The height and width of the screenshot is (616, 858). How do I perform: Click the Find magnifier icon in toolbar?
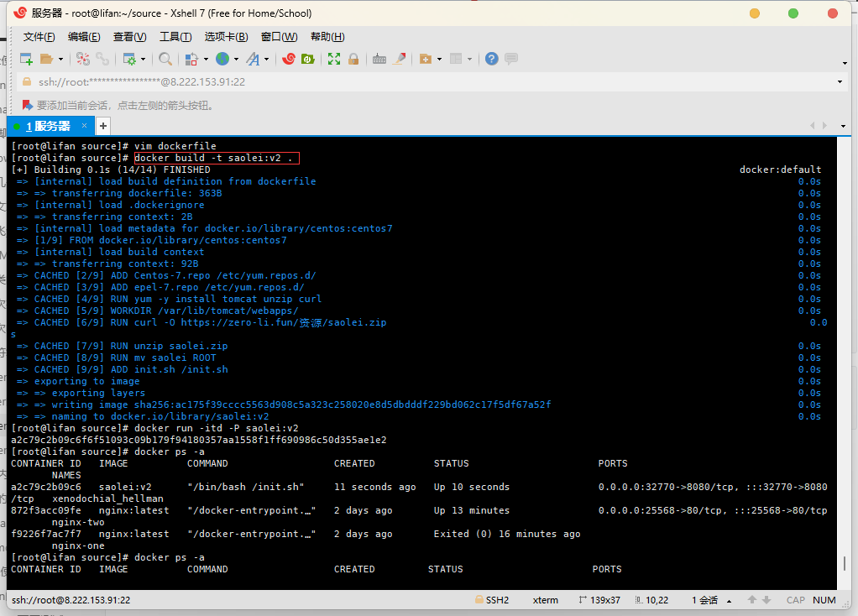[165, 59]
